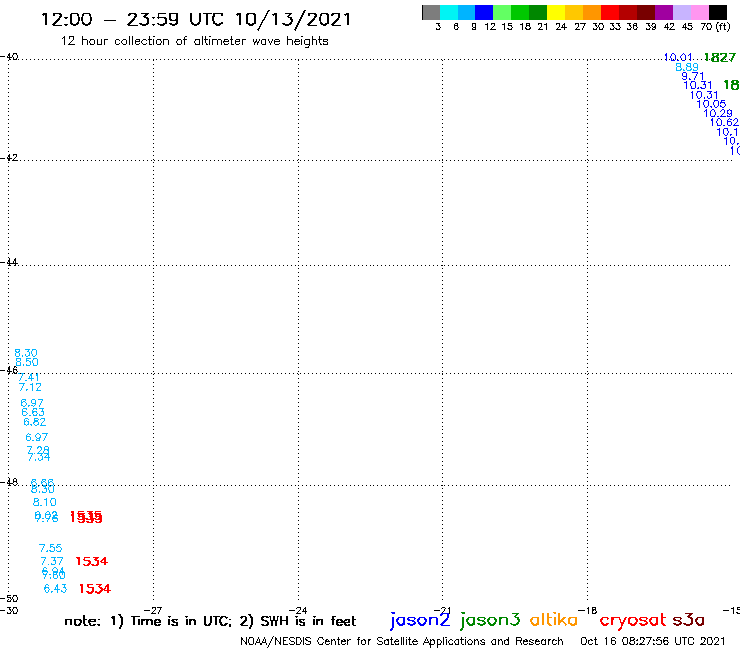Select the wave height value "10.62"
The height and width of the screenshot is (650, 740).
724,123
